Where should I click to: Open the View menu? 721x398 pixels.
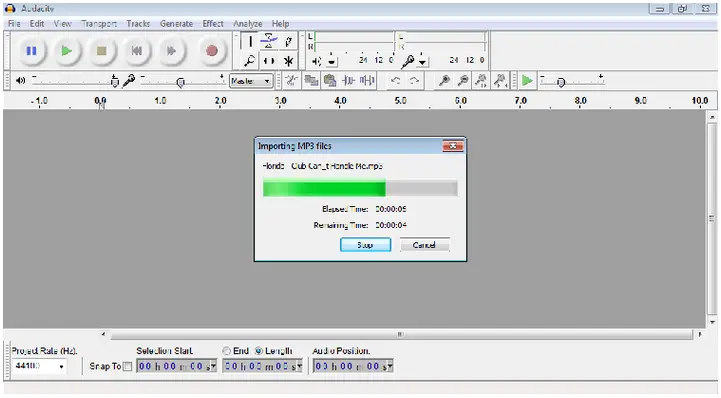coord(62,23)
